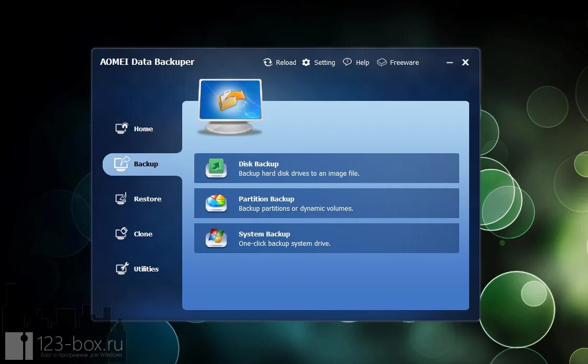This screenshot has width=588, height=364.
Task: Open Help text in the toolbar
Action: click(x=362, y=63)
